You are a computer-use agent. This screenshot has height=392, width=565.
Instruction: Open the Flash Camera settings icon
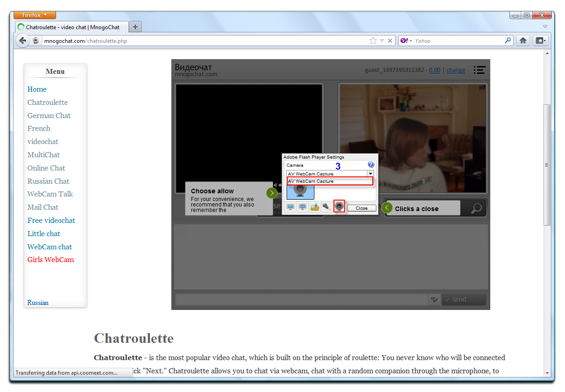(339, 206)
